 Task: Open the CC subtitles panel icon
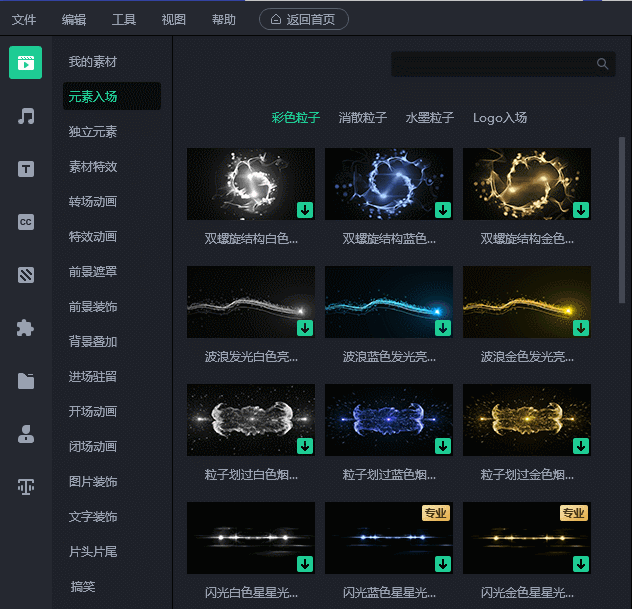pos(26,222)
